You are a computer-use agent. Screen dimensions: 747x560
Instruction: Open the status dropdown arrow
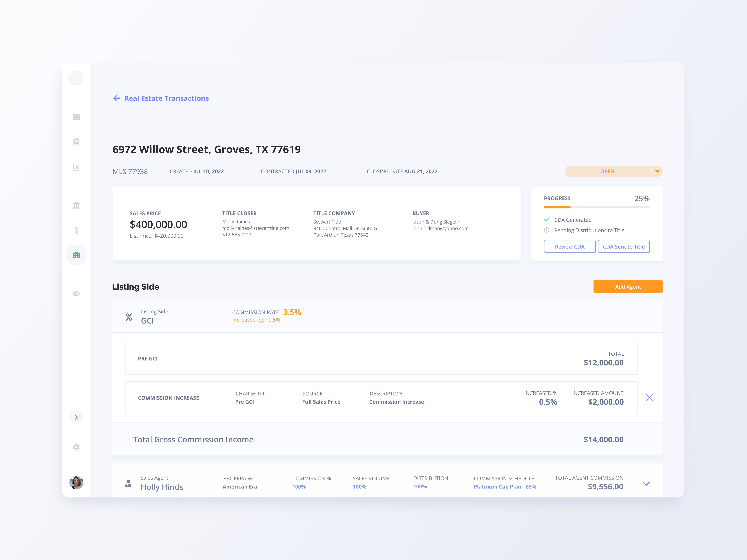[x=657, y=171]
